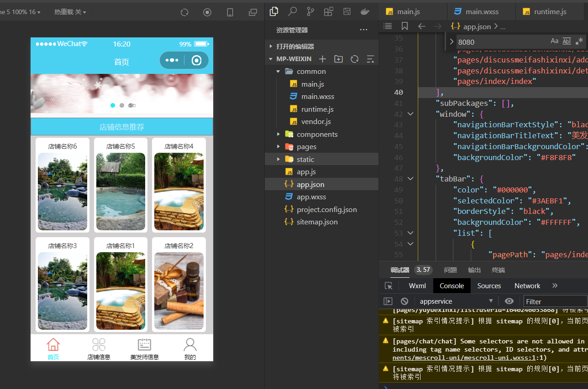
Task: Toggle the live expression eye icon
Action: [509, 301]
